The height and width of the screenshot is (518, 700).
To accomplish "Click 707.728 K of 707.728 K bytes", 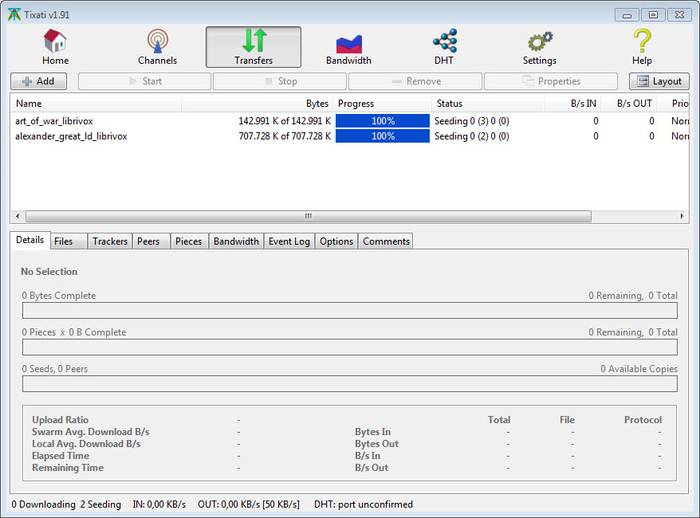I will [x=285, y=136].
